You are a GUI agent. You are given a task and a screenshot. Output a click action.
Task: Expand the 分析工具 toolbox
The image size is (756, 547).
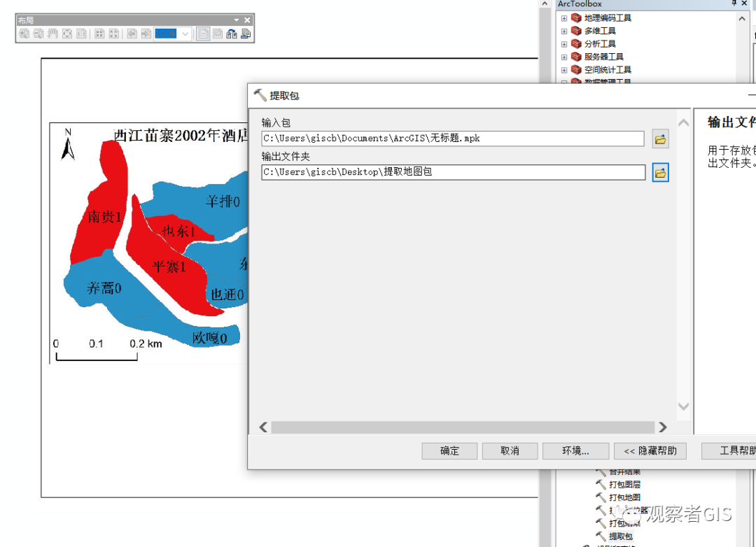point(564,44)
